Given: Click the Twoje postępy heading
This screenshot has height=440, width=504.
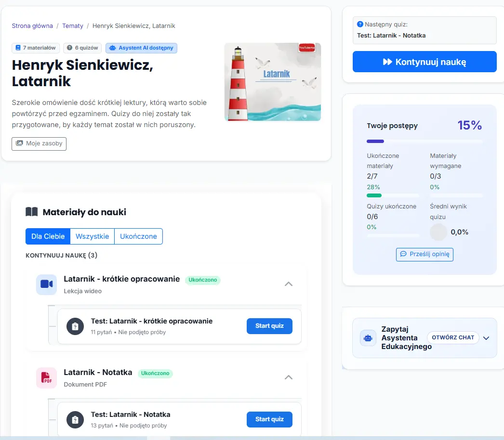Looking at the screenshot, I should point(392,126).
